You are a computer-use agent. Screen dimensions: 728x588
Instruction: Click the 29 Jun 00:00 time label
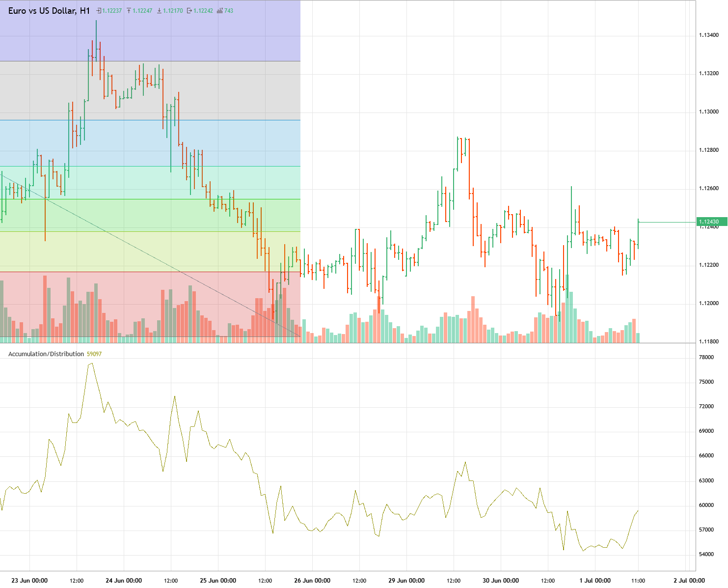click(x=406, y=581)
